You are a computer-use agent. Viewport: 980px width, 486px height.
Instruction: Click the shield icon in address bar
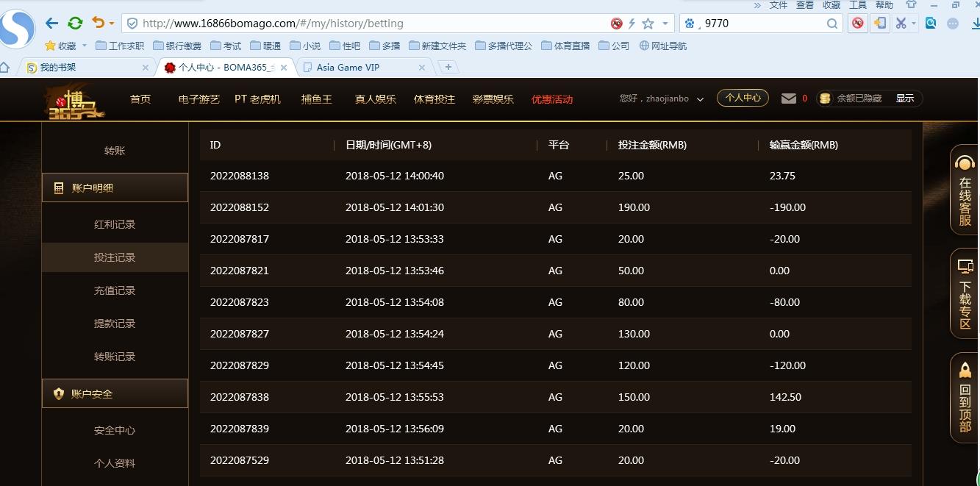[x=132, y=24]
